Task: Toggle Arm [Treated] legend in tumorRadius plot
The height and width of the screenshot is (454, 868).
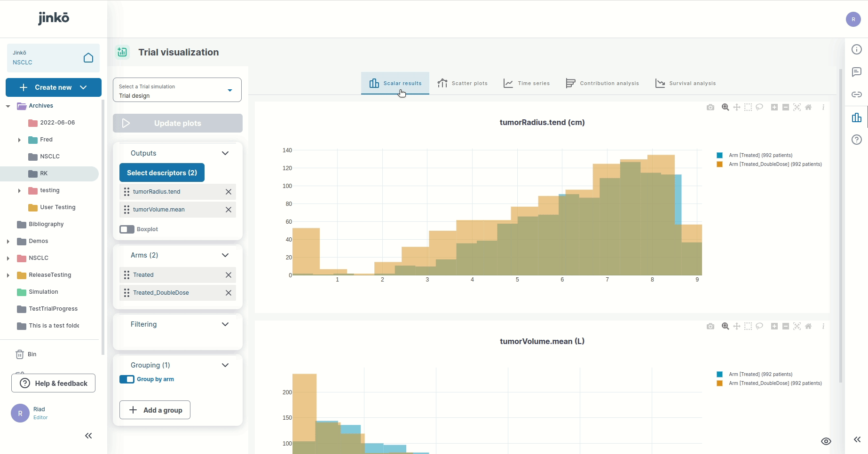Action: click(x=755, y=155)
